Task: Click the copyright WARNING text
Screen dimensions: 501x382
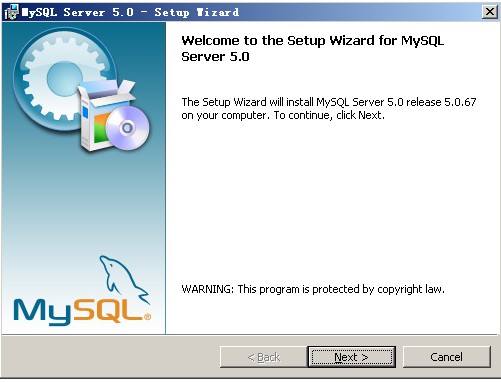Action: 313,289
